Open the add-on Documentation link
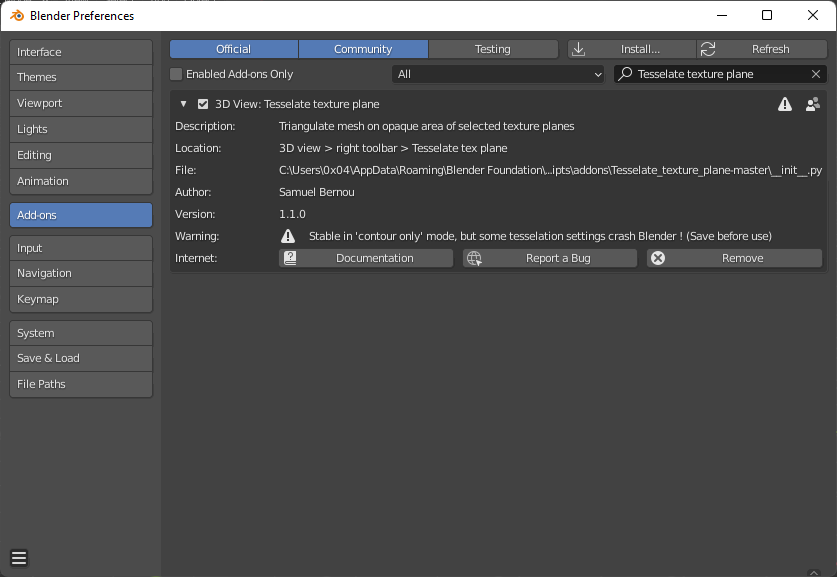Image resolution: width=837 pixels, height=577 pixels. [x=365, y=258]
